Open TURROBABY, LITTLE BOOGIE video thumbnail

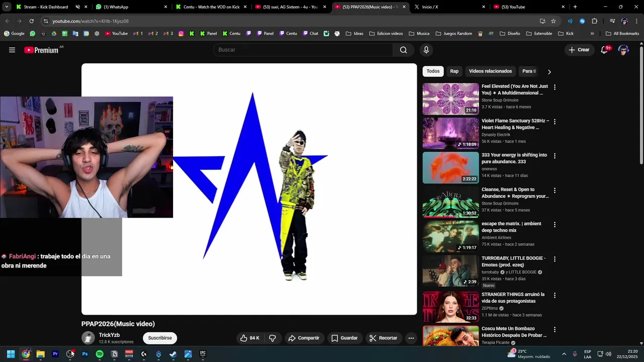coord(451,270)
